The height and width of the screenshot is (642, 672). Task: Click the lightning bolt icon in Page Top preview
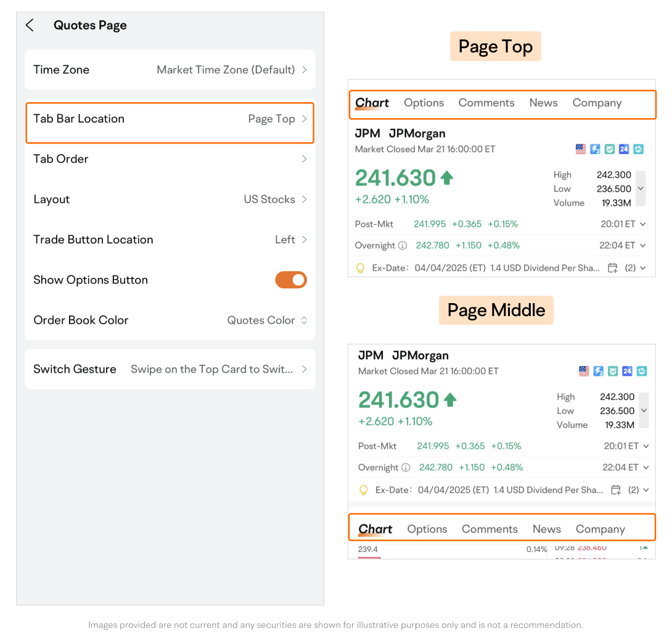coord(595,149)
